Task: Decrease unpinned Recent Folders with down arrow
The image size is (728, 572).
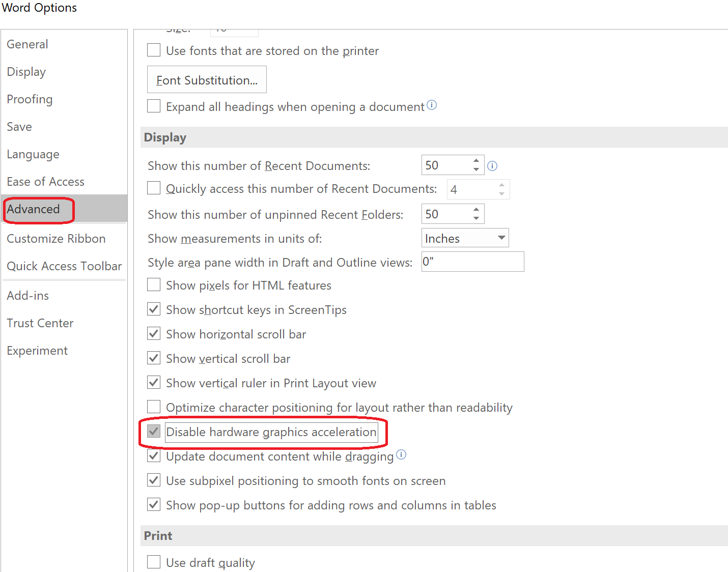Action: [476, 218]
